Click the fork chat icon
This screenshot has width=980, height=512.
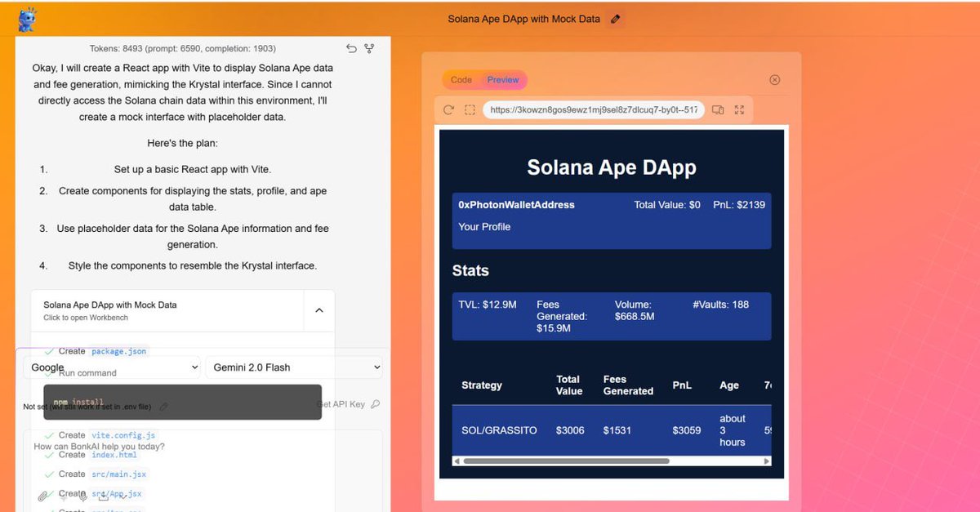tap(369, 49)
